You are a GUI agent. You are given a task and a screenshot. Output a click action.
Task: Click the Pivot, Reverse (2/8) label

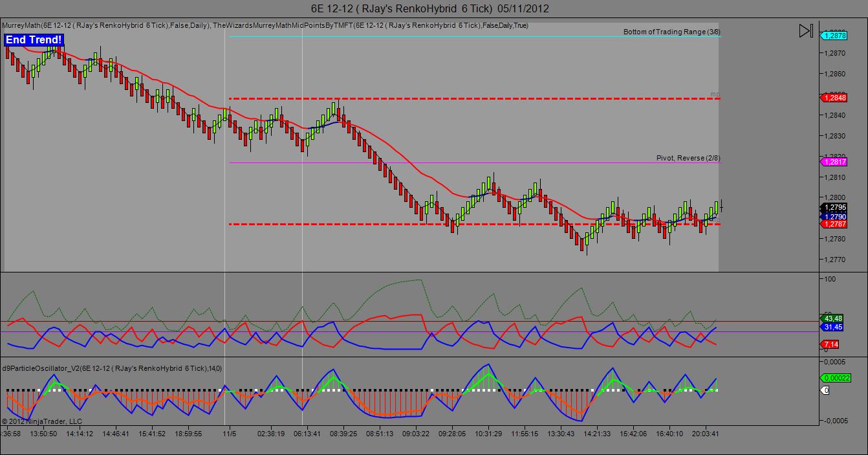point(688,158)
